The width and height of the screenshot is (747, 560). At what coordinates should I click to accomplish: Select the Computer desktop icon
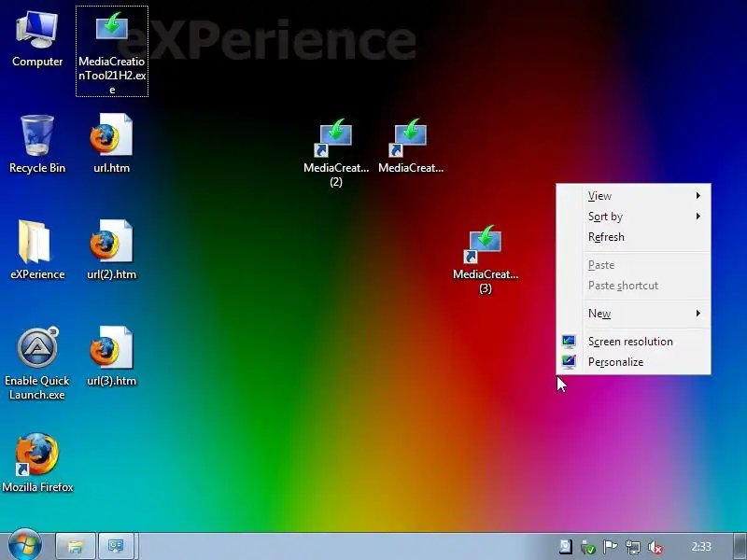pyautogui.click(x=37, y=40)
